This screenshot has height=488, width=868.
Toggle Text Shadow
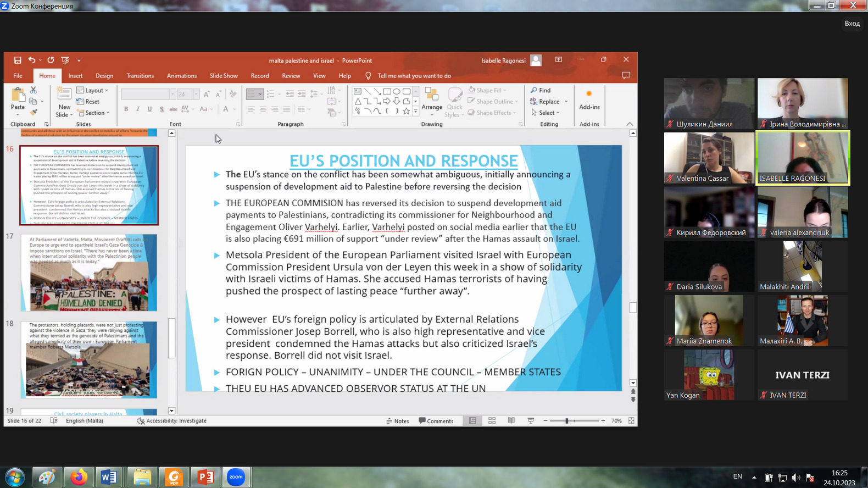162,109
